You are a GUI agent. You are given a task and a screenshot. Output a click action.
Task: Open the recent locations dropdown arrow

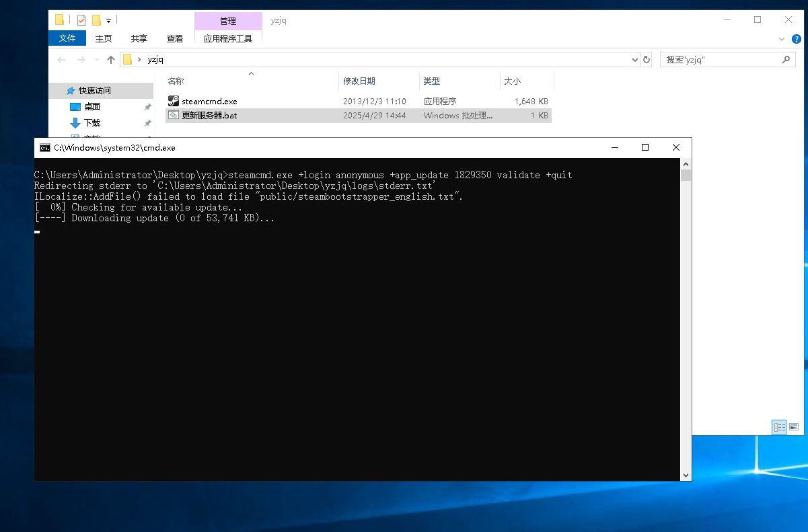coord(96,60)
